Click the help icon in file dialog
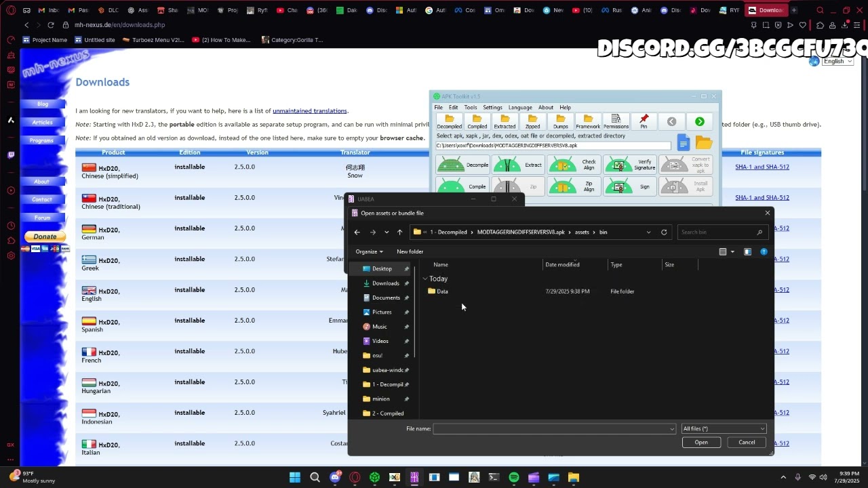Screen dimensions: 868x488 [x=764, y=251]
